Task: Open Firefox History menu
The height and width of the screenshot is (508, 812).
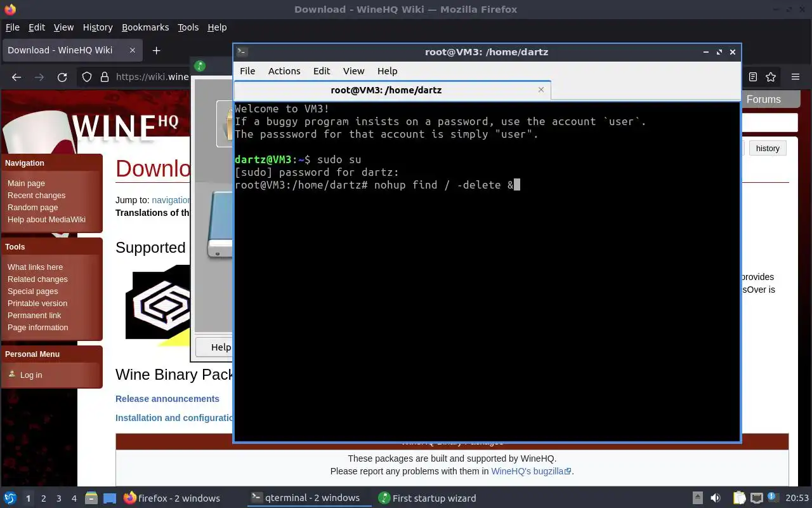Action: pyautogui.click(x=98, y=27)
